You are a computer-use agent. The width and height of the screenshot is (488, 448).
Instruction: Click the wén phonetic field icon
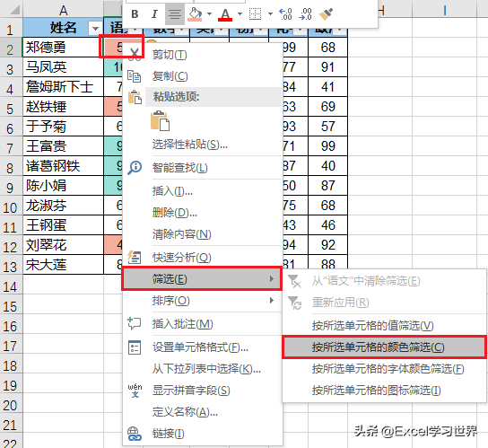pyautogui.click(x=135, y=391)
